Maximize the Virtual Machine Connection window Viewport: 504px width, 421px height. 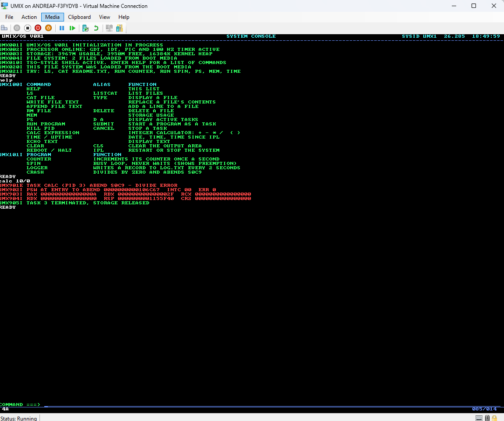(474, 6)
